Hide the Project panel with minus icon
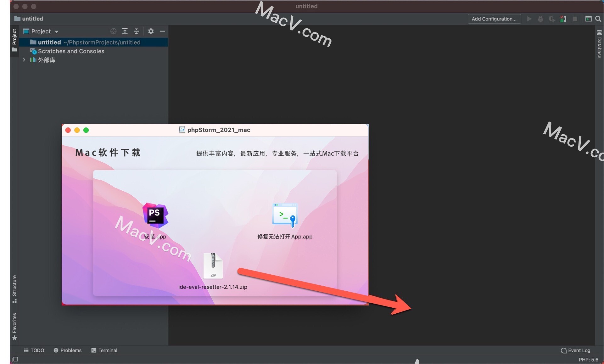This screenshot has width=604, height=364. [162, 31]
